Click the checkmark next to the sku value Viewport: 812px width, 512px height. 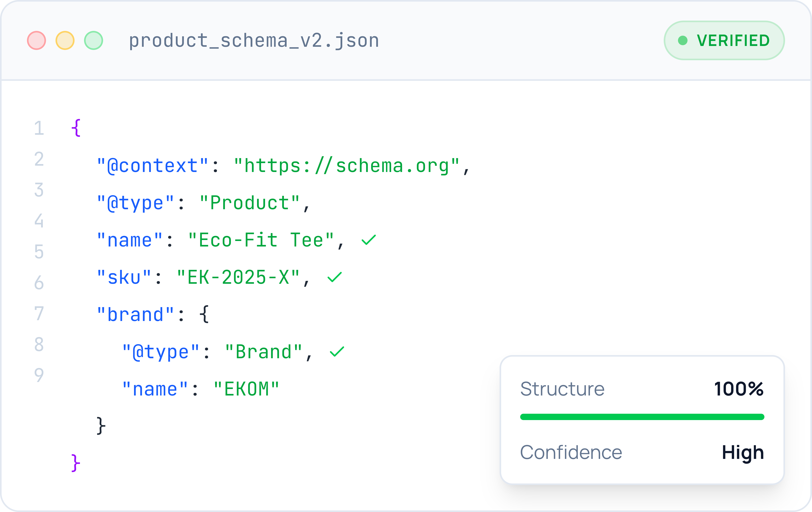click(334, 277)
